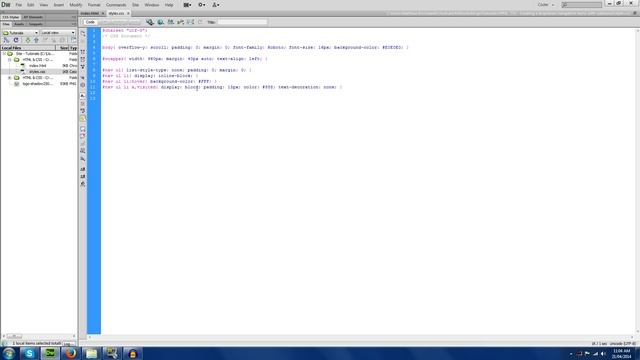This screenshot has height=360, width=640.
Task: Click Move or Convert CSS icon
Action: pyautogui.click(x=83, y=158)
